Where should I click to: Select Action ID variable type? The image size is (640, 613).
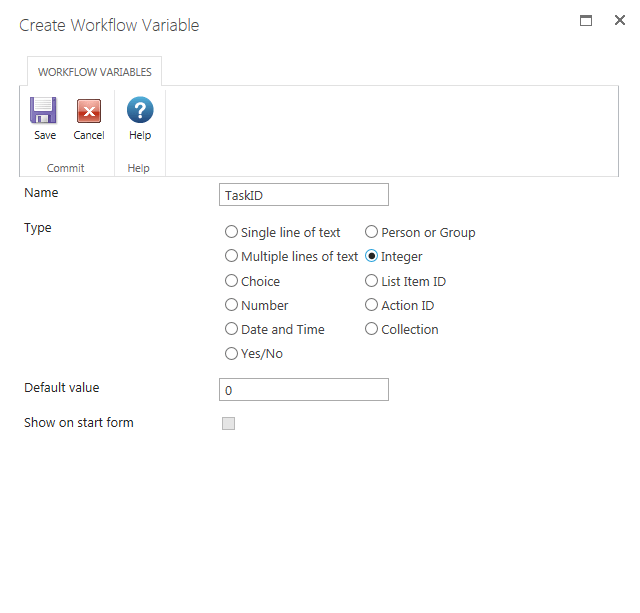[371, 304]
